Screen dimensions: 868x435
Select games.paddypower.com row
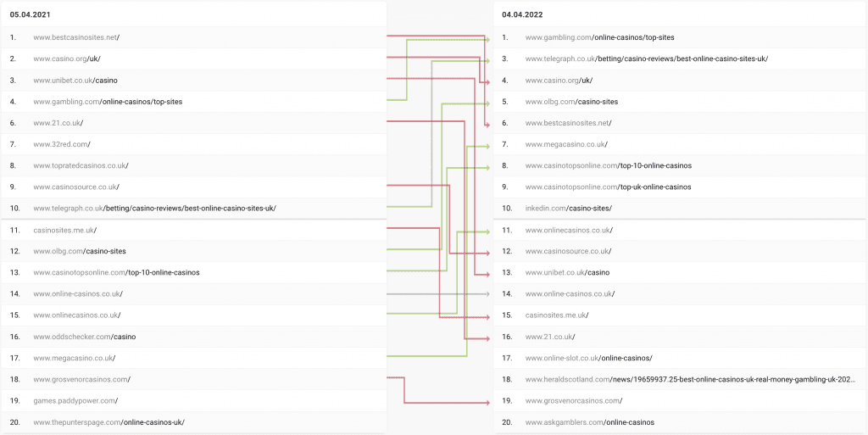click(x=194, y=401)
